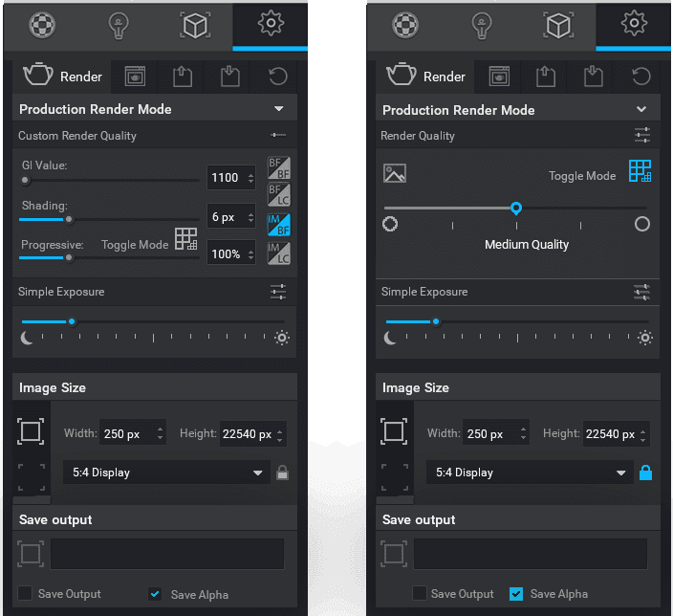Click the Shading slider handle
Image resolution: width=673 pixels, height=616 pixels.
(68, 219)
